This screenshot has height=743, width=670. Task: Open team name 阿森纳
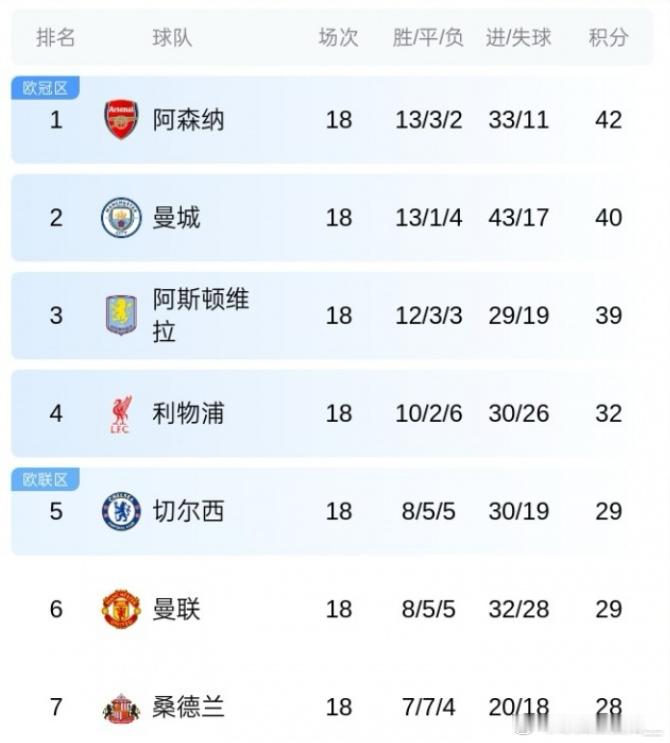188,120
